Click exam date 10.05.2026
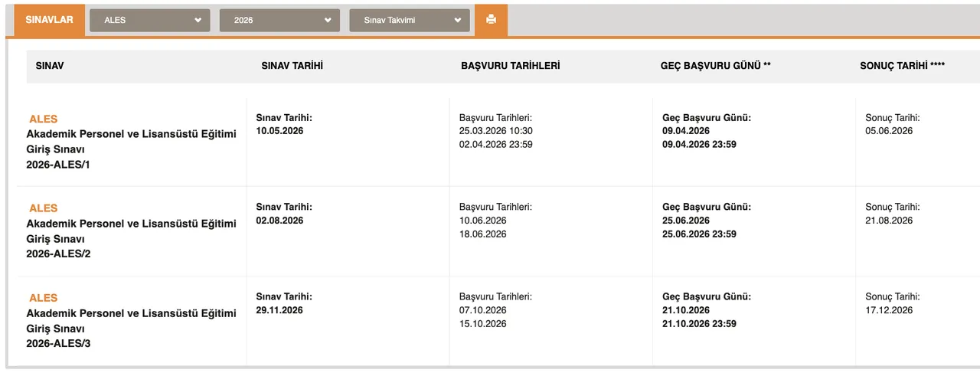This screenshot has width=980, height=373. 280,131
